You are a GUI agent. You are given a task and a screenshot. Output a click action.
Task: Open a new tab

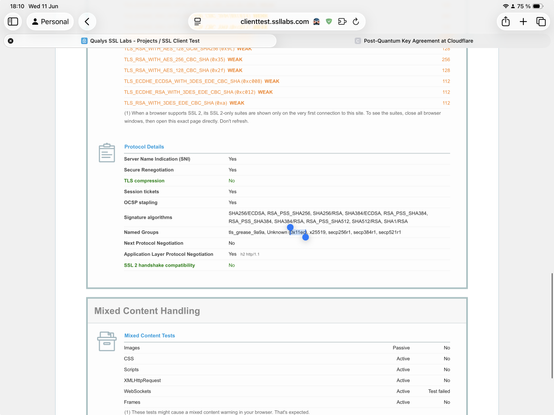pos(523,22)
